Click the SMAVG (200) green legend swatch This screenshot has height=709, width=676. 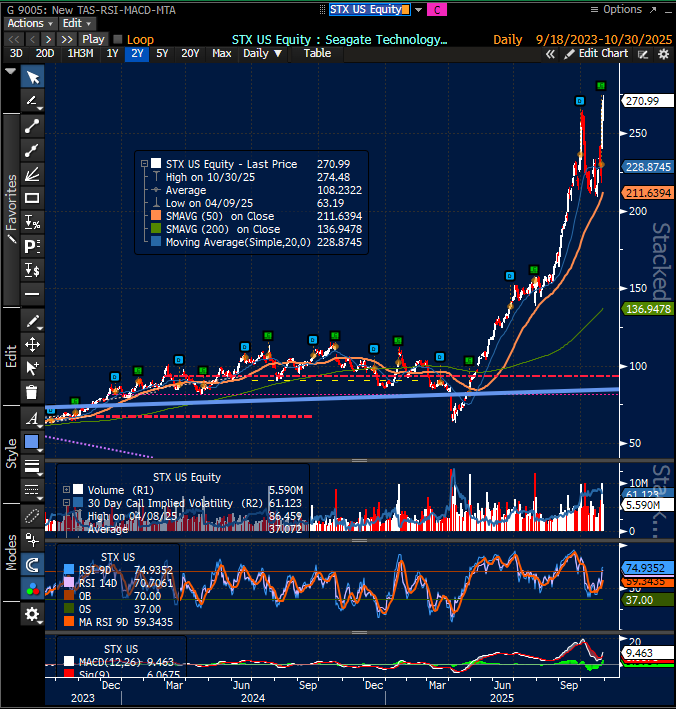click(x=156, y=229)
